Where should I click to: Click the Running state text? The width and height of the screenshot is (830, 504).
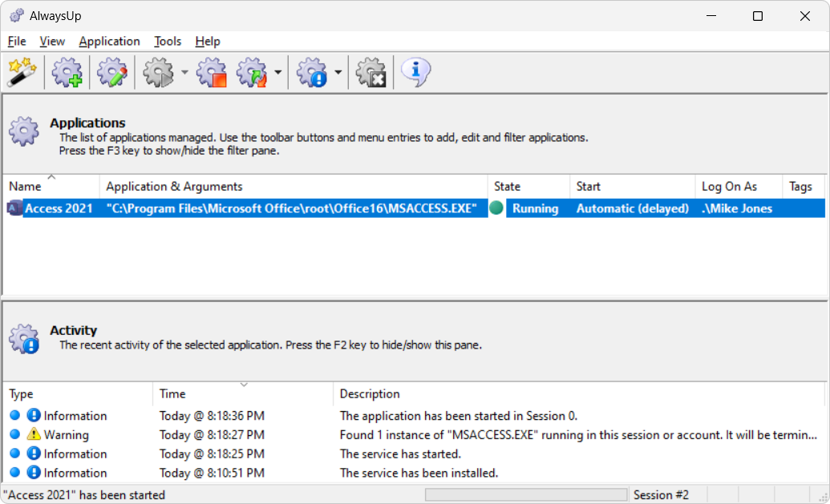click(x=535, y=208)
